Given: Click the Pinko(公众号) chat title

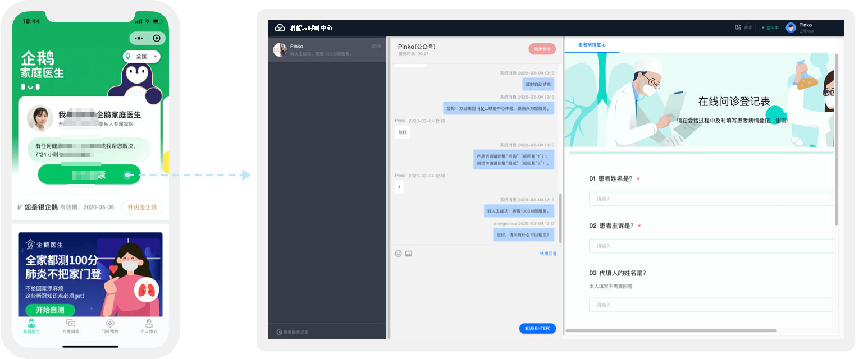Looking at the screenshot, I should click(x=417, y=47).
